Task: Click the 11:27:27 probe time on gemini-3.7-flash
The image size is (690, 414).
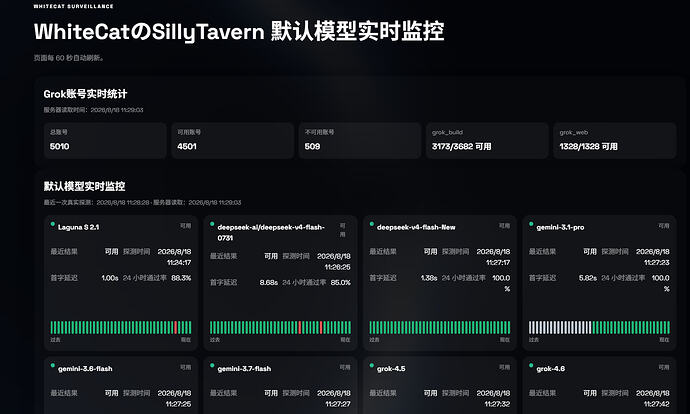Action: 338,404
